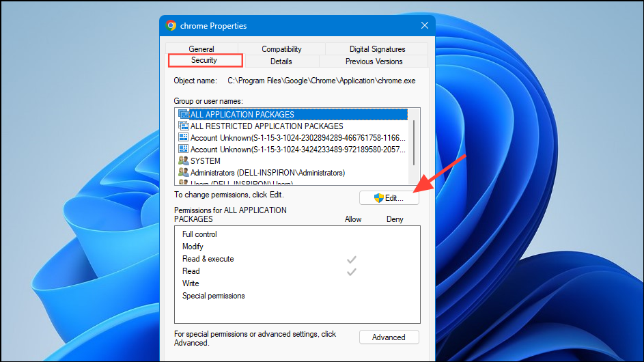This screenshot has width=644, height=362.
Task: Select Account Unknown S-1-15-3-1024-3424233489 entry
Action: tap(292, 149)
